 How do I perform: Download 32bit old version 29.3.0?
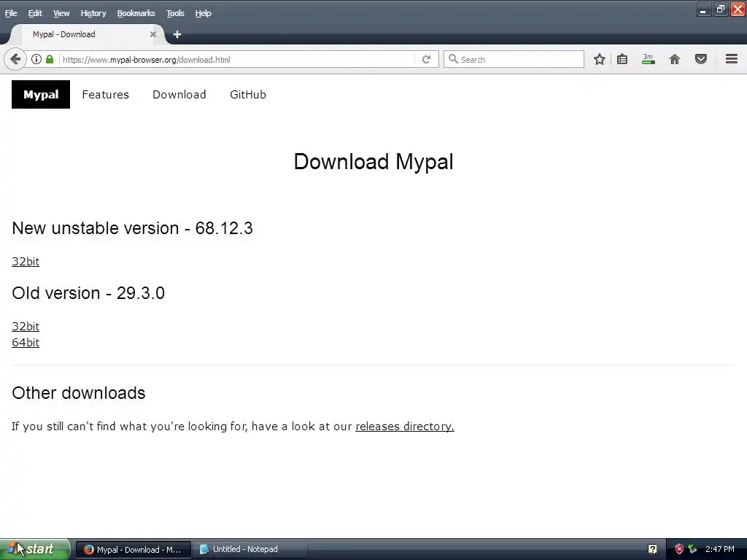click(x=26, y=326)
